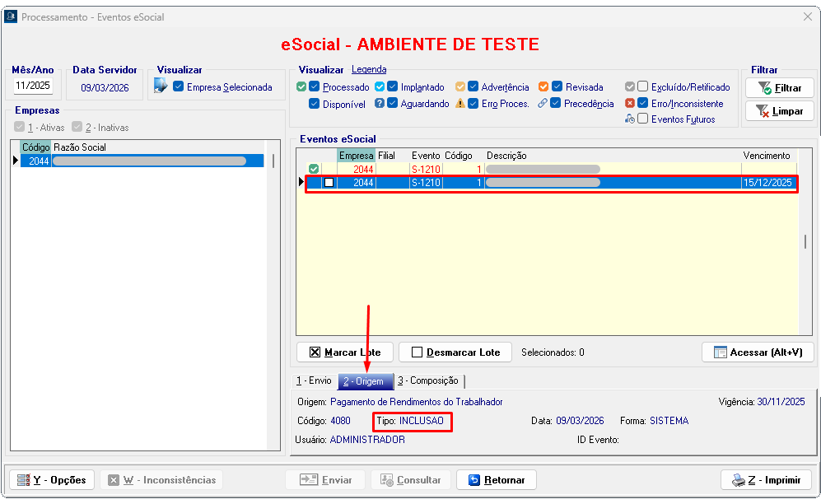Open the Legenda link
Viewport: 821px width, 504px height.
point(369,70)
